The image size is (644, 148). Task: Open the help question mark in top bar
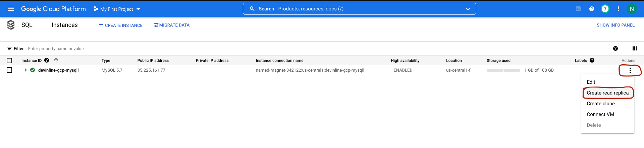coord(592,9)
